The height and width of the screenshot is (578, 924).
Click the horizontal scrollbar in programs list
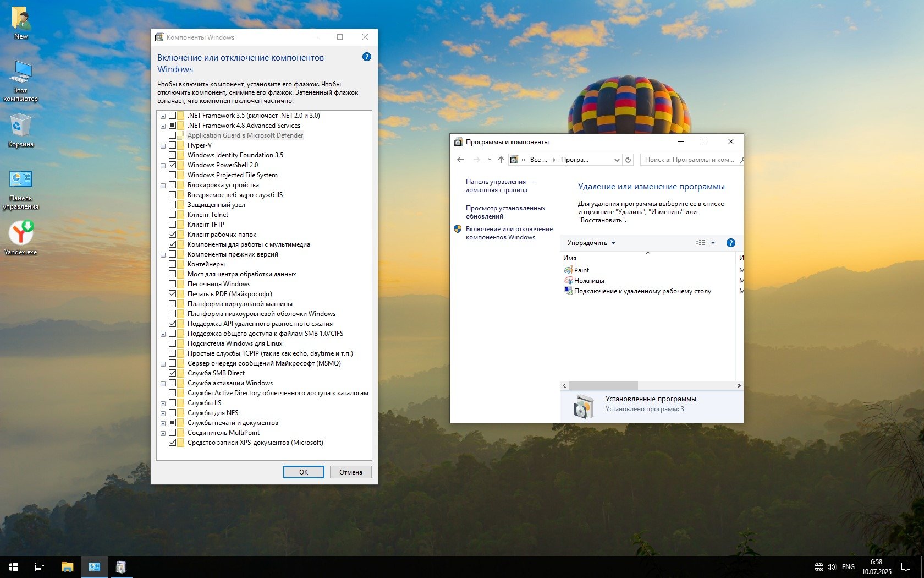(603, 385)
